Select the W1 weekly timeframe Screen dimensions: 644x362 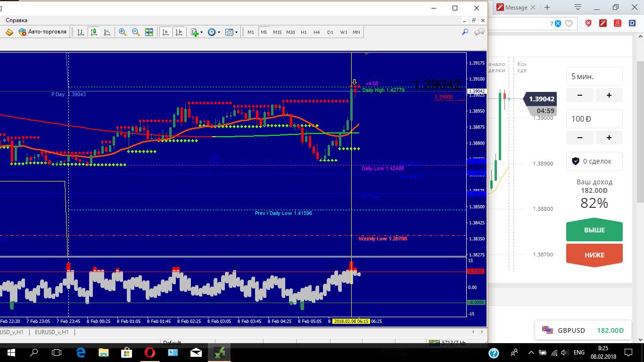point(344,32)
